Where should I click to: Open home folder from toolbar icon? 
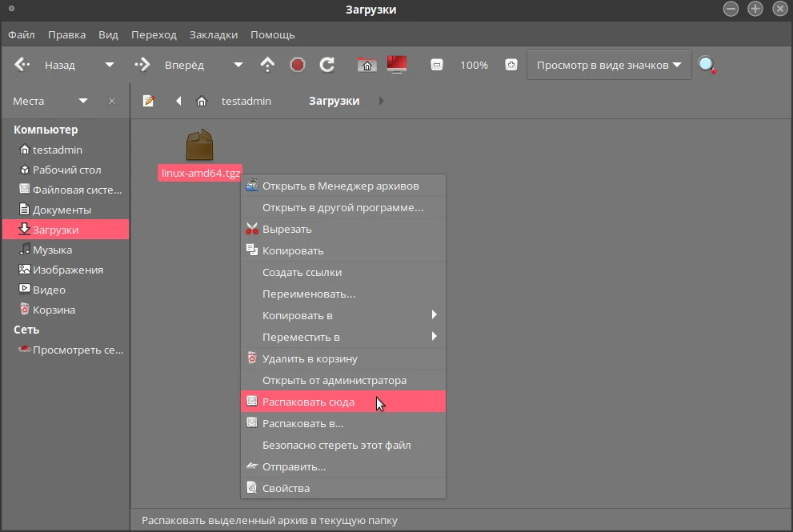pyautogui.click(x=367, y=65)
